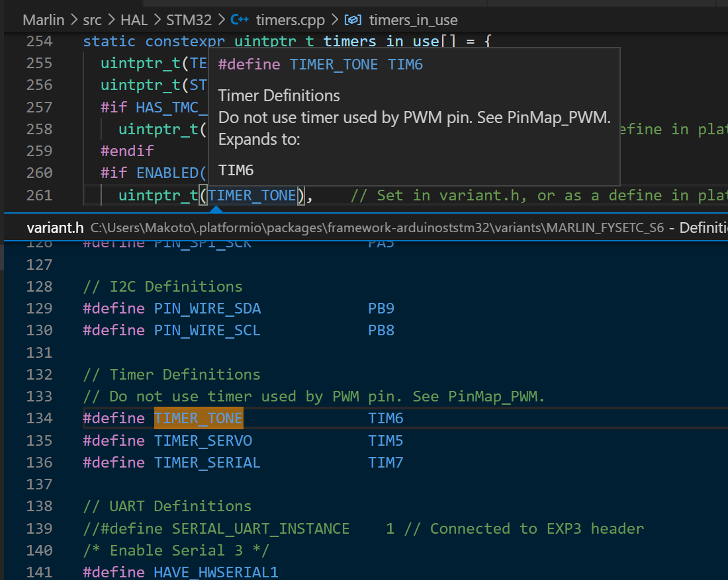This screenshot has height=580, width=728.
Task: Click the symbol icon before timers_in_use
Action: point(353,20)
